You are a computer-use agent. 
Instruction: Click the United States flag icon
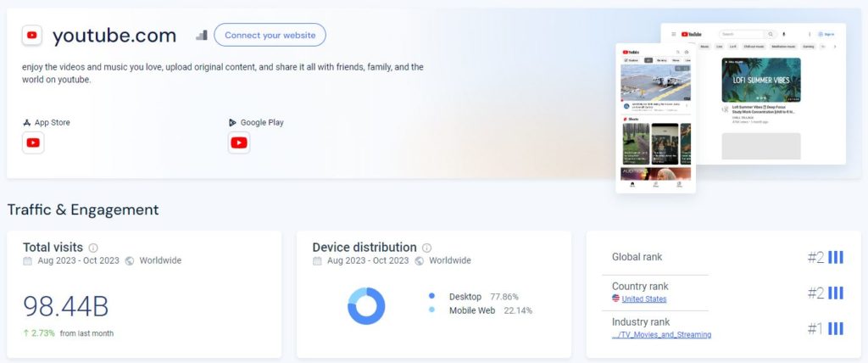pos(615,299)
